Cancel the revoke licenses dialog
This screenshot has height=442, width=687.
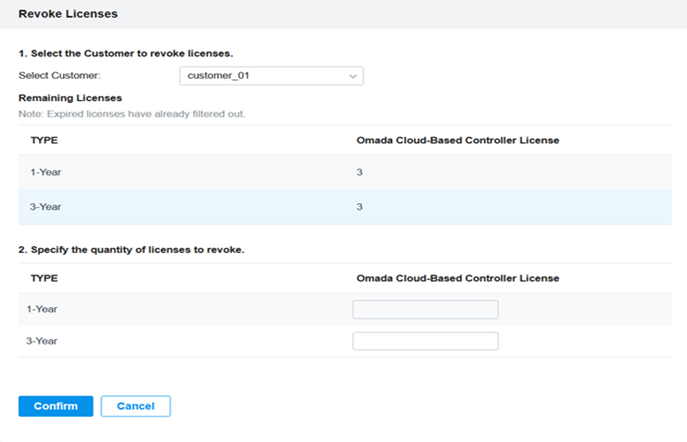[135, 406]
